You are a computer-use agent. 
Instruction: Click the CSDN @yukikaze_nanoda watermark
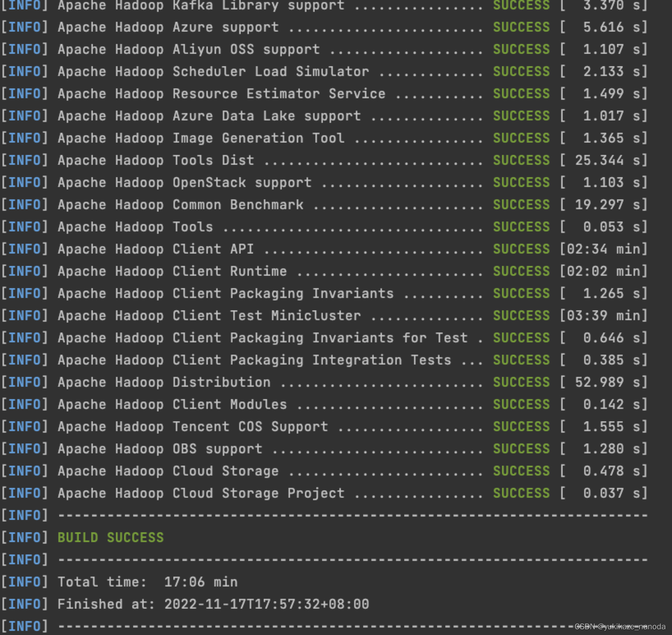point(620,627)
